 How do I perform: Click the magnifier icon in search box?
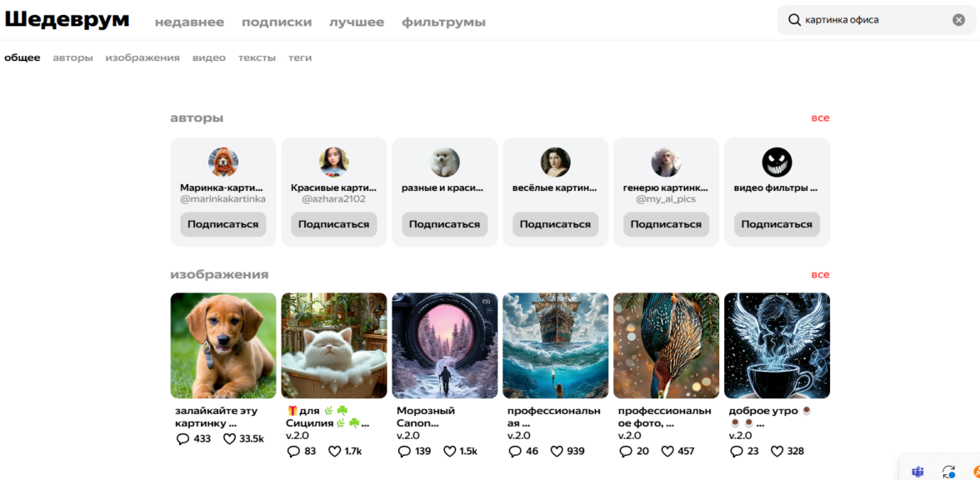pyautogui.click(x=794, y=20)
